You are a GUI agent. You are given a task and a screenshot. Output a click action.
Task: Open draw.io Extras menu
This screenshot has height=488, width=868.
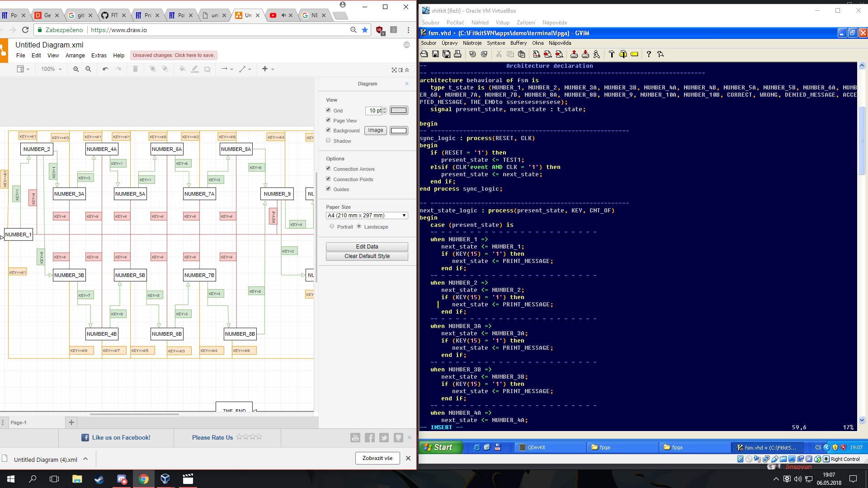pyautogui.click(x=99, y=56)
